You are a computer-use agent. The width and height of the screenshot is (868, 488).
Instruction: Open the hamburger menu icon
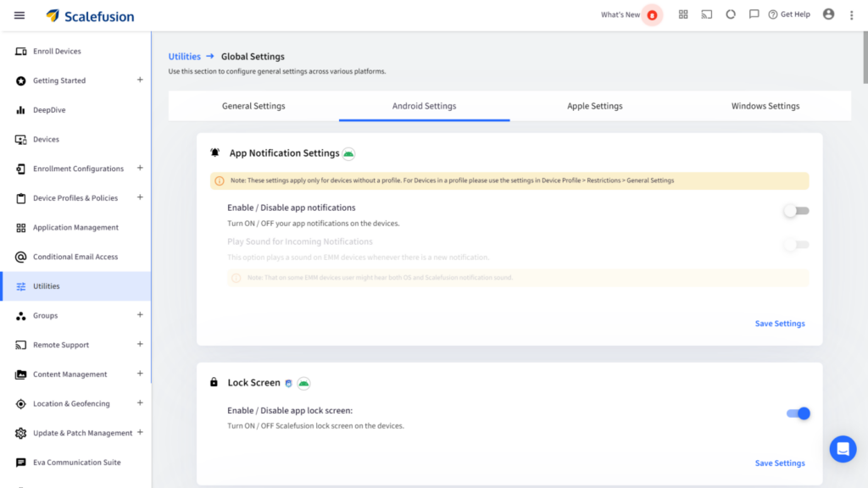(19, 15)
